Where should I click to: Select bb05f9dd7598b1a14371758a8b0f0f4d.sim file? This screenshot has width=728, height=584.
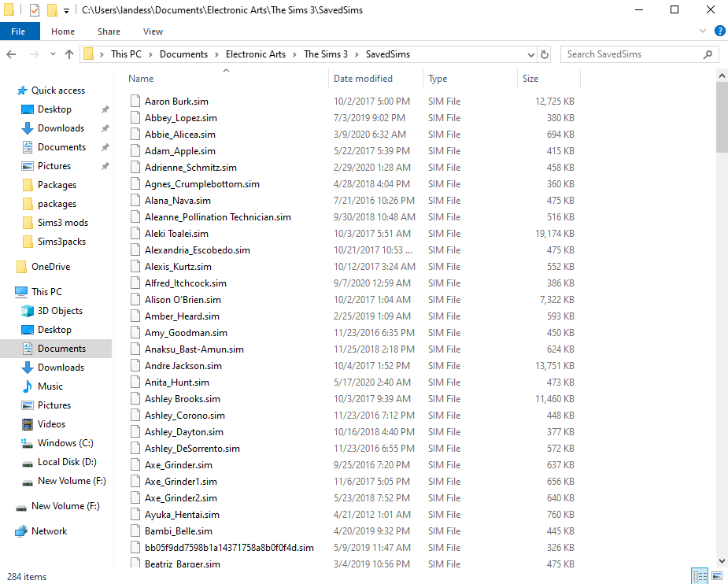tap(229, 548)
